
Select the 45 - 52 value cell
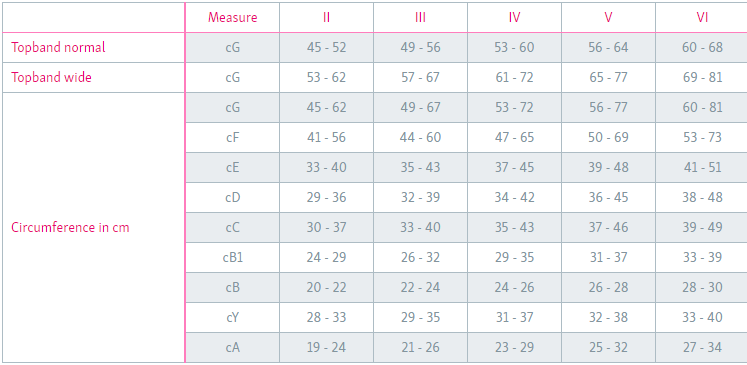pyautogui.click(x=326, y=48)
